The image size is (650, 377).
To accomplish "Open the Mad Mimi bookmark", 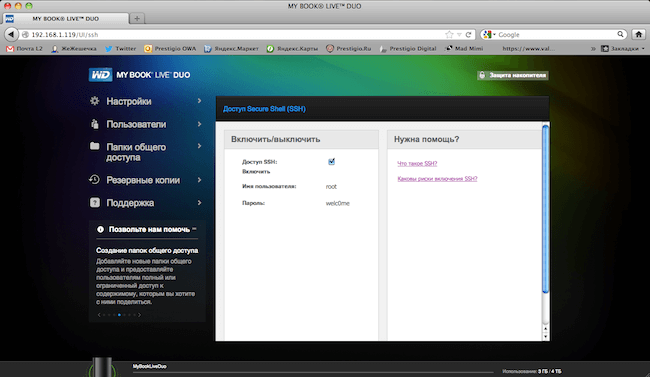I will tap(464, 49).
